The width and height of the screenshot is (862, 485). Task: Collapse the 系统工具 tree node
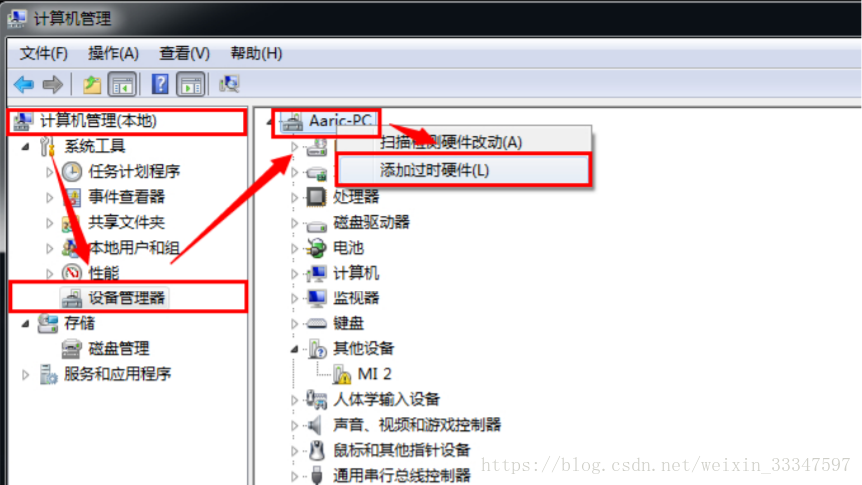point(25,147)
